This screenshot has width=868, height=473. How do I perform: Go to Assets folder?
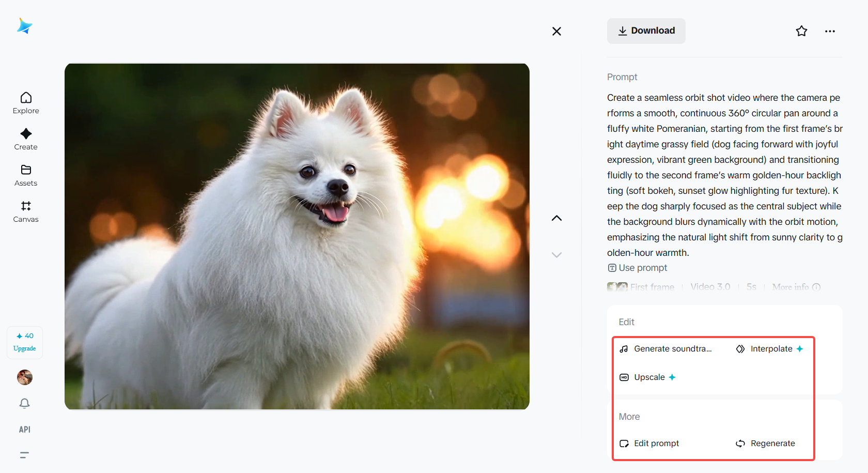pos(26,175)
